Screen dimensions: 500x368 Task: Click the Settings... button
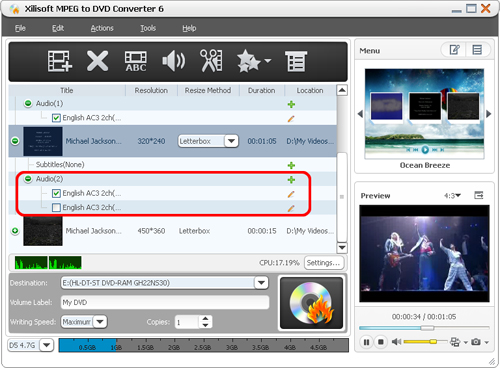(x=324, y=263)
